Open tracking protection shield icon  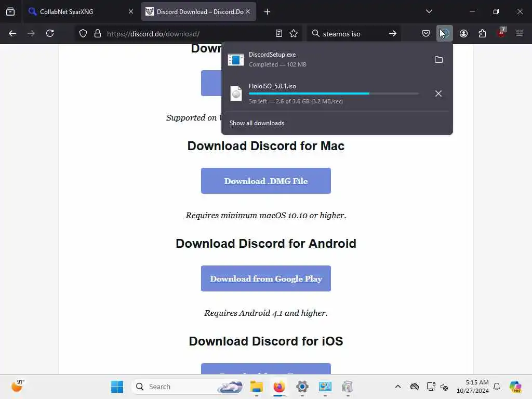83,34
